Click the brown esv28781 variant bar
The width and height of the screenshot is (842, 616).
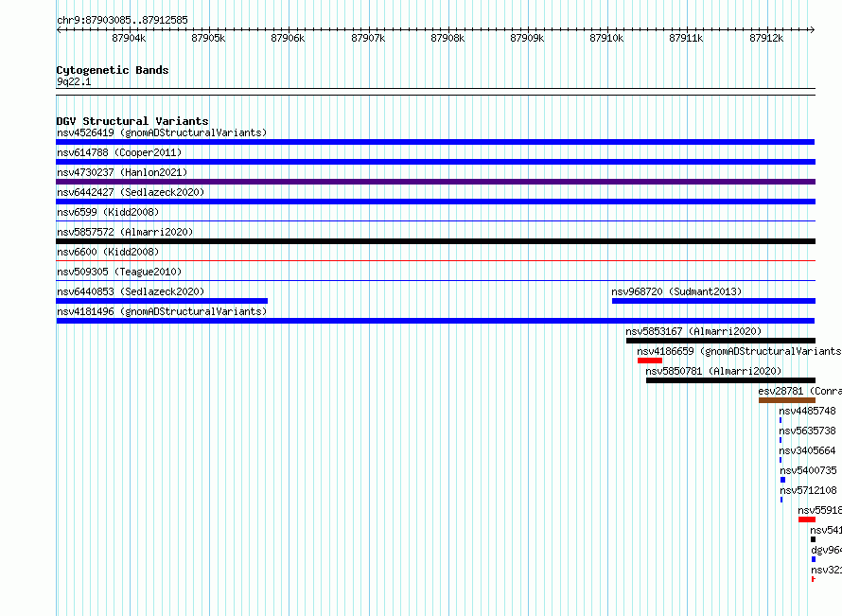pyautogui.click(x=787, y=400)
